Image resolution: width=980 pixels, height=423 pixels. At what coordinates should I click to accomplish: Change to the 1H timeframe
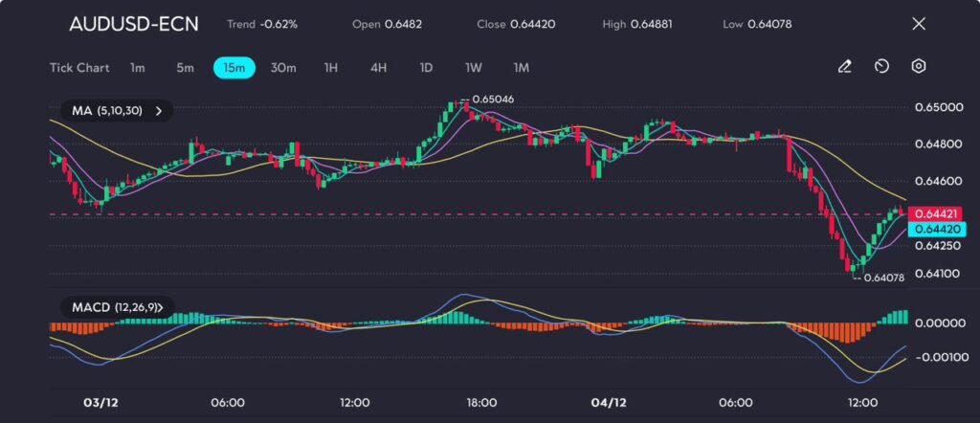(331, 68)
